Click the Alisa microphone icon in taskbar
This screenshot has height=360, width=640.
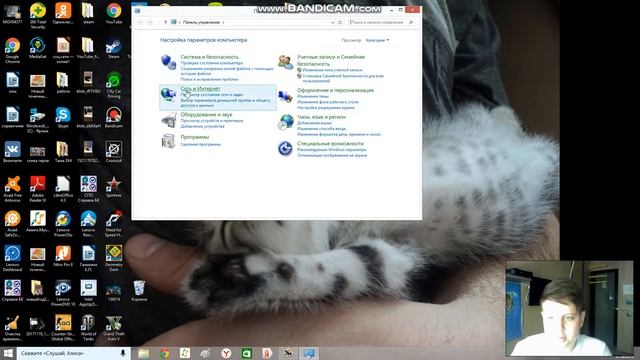click(x=123, y=353)
